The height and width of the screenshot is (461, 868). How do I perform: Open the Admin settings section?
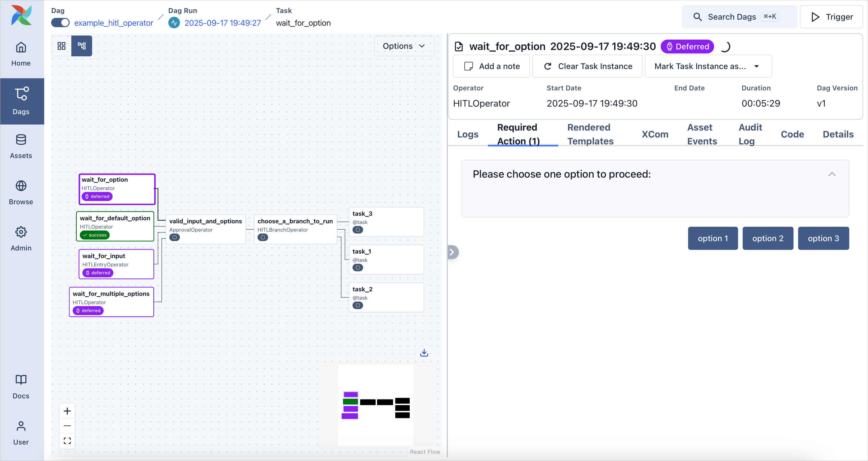(x=21, y=238)
